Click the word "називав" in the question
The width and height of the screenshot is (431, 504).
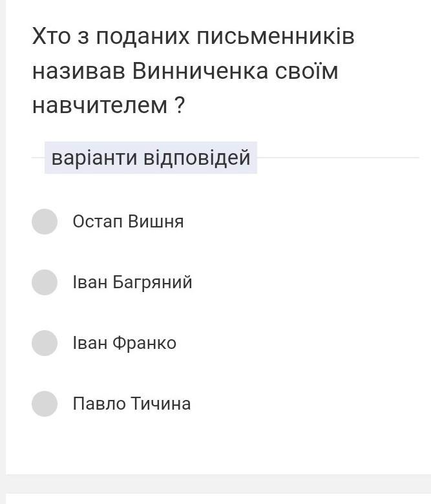pyautogui.click(x=79, y=71)
